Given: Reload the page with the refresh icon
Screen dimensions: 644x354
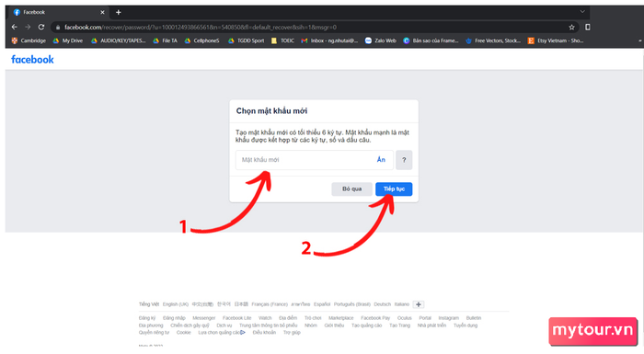Looking at the screenshot, I should click(41, 27).
